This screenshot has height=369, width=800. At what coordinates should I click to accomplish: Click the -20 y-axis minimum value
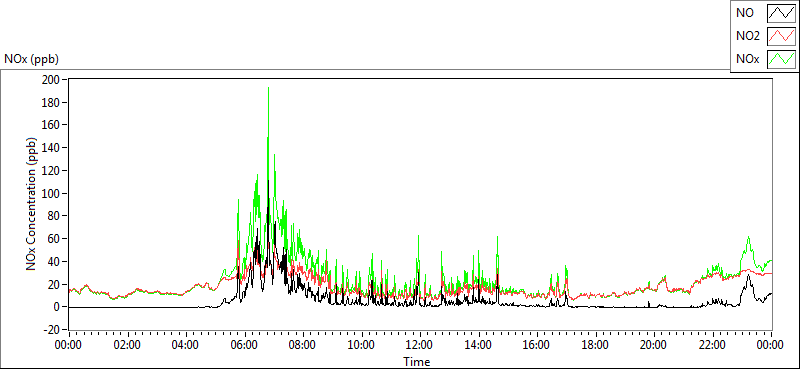[x=51, y=330]
